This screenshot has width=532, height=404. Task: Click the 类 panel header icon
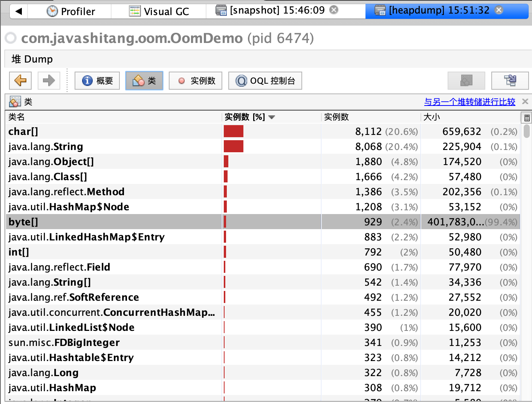click(15, 102)
